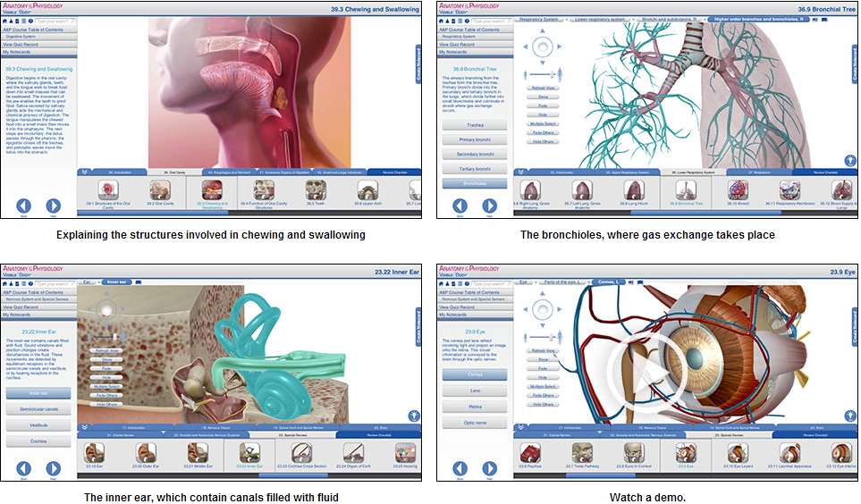This screenshot has height=504, width=861.
Task: Click the zoom slider handle in Bronchial Tree screen
Action: (x=552, y=73)
